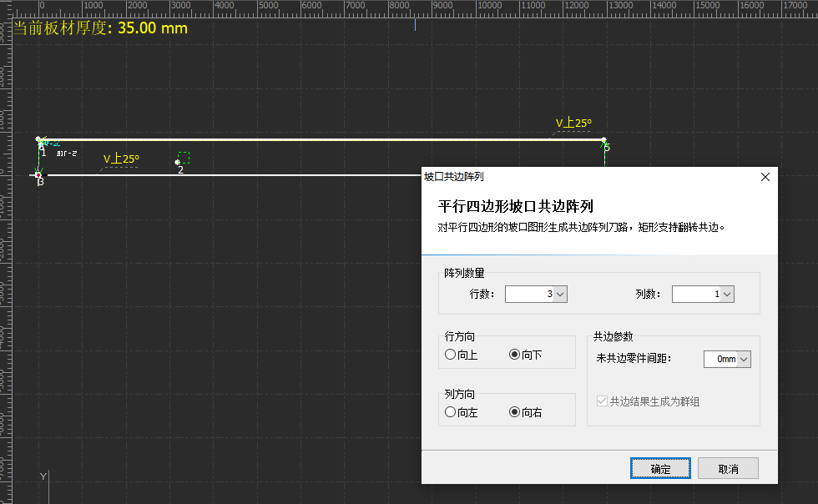Click the upper V上25° bevel label
This screenshot has height=504, width=818.
[573, 123]
